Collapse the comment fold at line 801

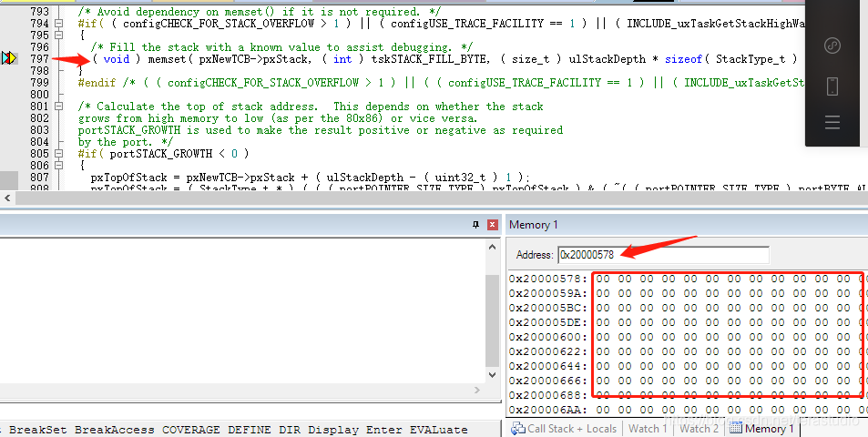59,107
